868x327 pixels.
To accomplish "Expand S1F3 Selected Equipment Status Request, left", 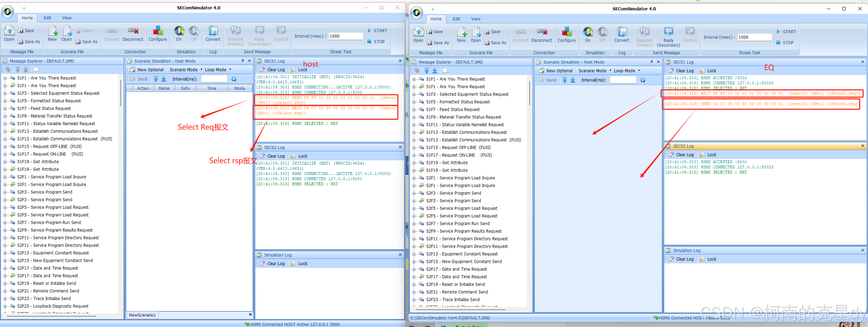I will (5, 93).
